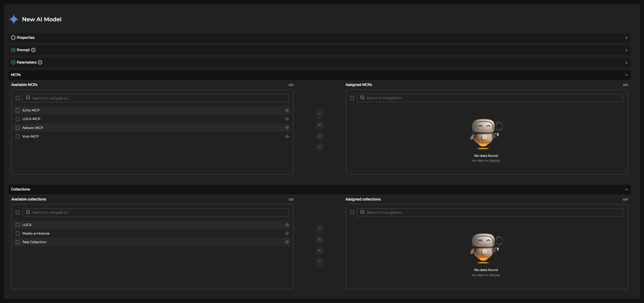This screenshot has width=644, height=303.
Task: Expand the Prompt section chevron
Action: click(x=626, y=50)
